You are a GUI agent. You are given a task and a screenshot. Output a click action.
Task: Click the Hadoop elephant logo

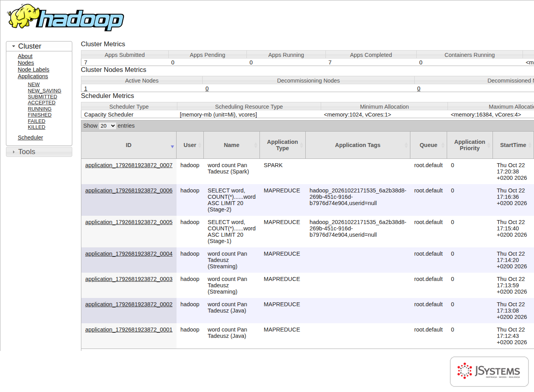[x=65, y=17]
